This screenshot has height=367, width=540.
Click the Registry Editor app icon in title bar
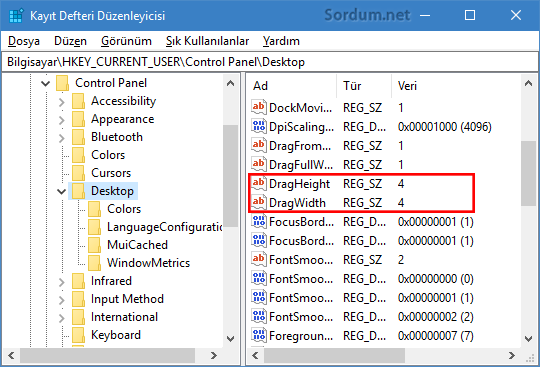point(16,15)
